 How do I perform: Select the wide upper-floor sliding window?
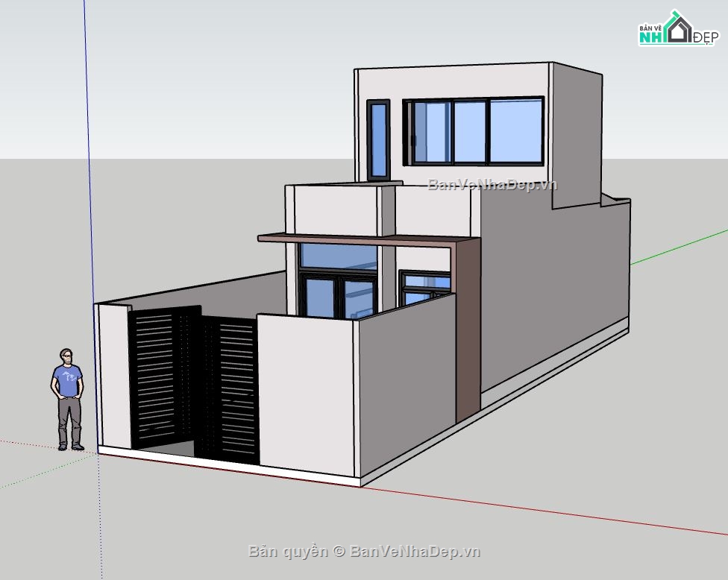pyautogui.click(x=473, y=131)
